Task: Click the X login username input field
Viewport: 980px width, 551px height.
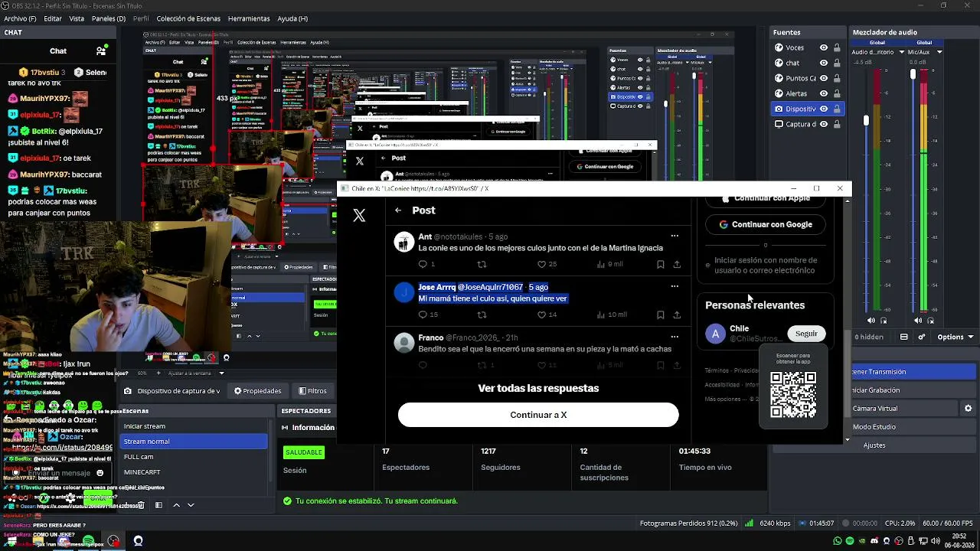Action: point(765,266)
